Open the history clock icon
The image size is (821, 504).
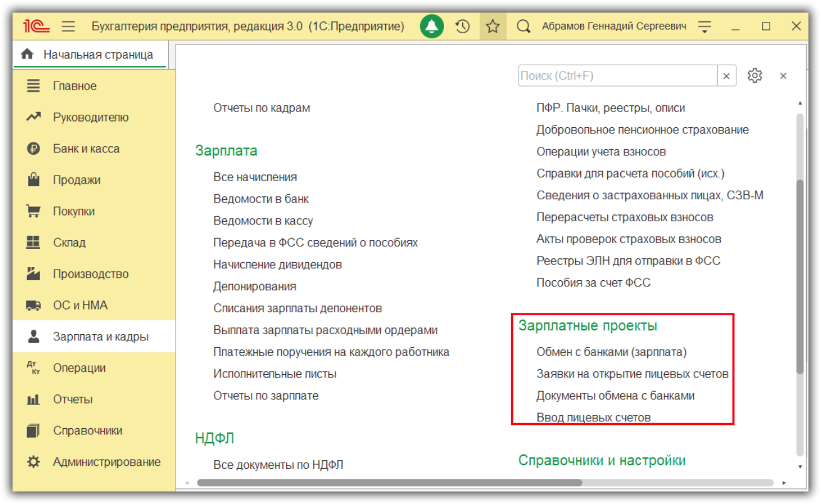point(462,26)
